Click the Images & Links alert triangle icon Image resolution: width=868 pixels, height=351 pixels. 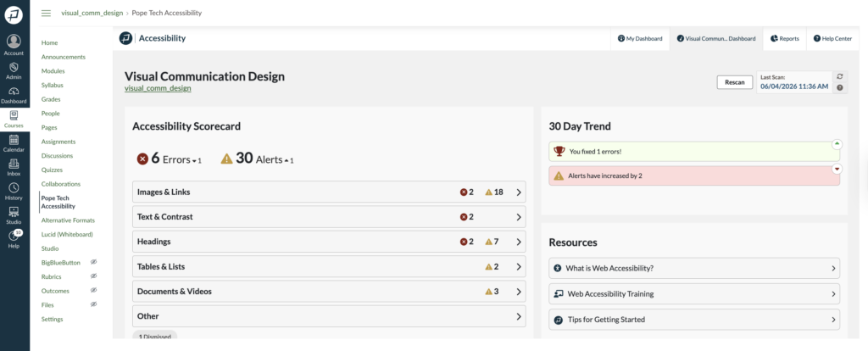pyautogui.click(x=489, y=192)
